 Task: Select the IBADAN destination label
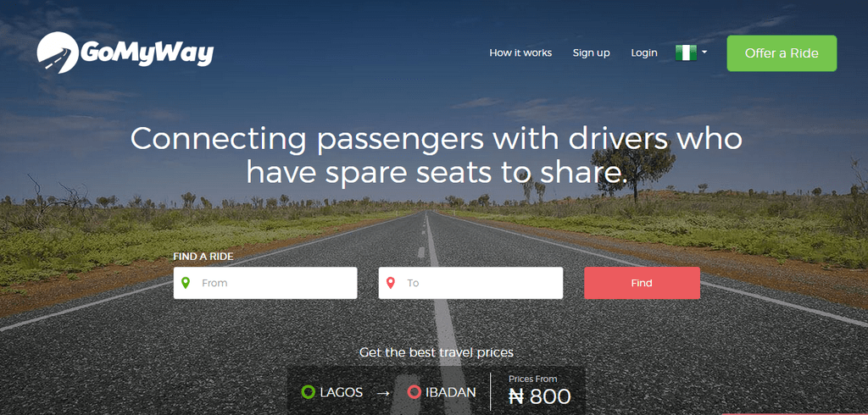[451, 393]
